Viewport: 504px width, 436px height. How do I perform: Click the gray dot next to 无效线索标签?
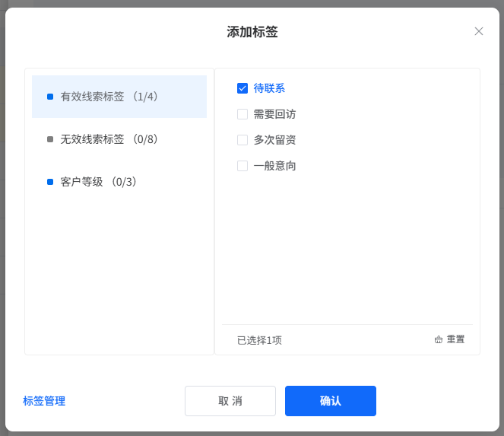tap(50, 139)
